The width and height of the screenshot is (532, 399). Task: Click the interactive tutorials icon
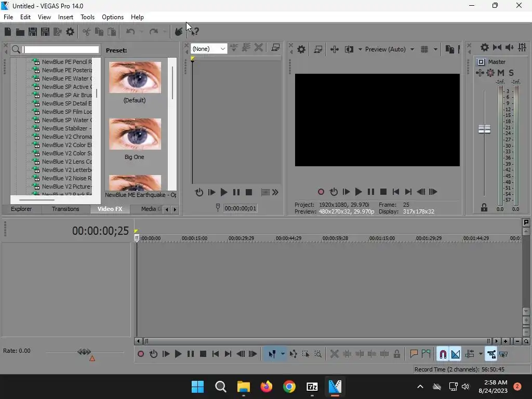click(x=179, y=32)
